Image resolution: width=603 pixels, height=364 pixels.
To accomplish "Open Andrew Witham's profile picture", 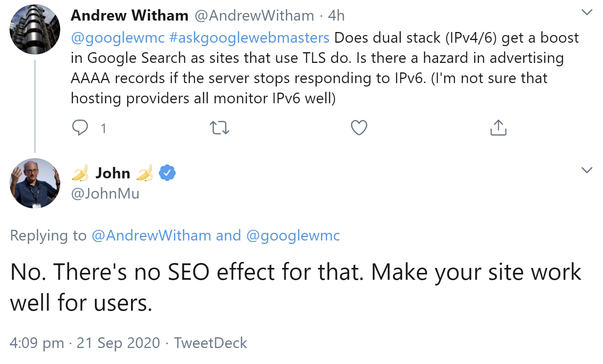I will (x=35, y=29).
